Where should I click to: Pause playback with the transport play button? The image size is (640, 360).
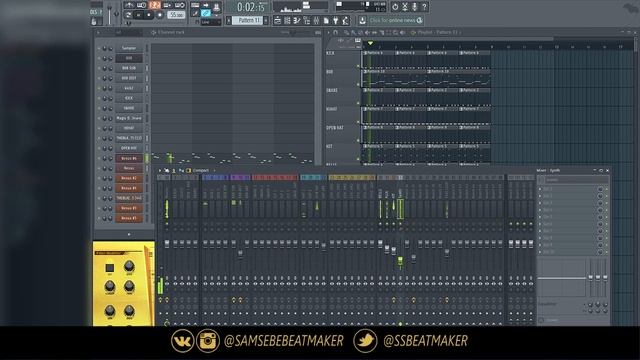[138, 15]
